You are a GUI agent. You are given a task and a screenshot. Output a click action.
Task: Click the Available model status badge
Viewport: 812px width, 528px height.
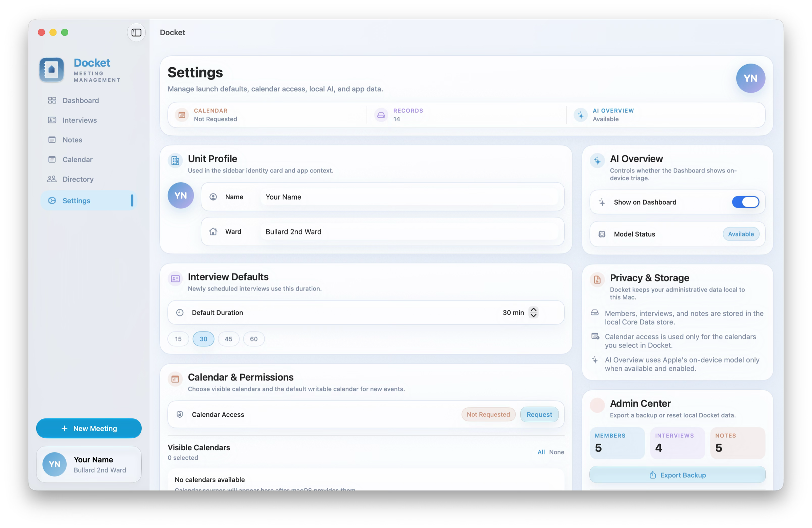(741, 234)
